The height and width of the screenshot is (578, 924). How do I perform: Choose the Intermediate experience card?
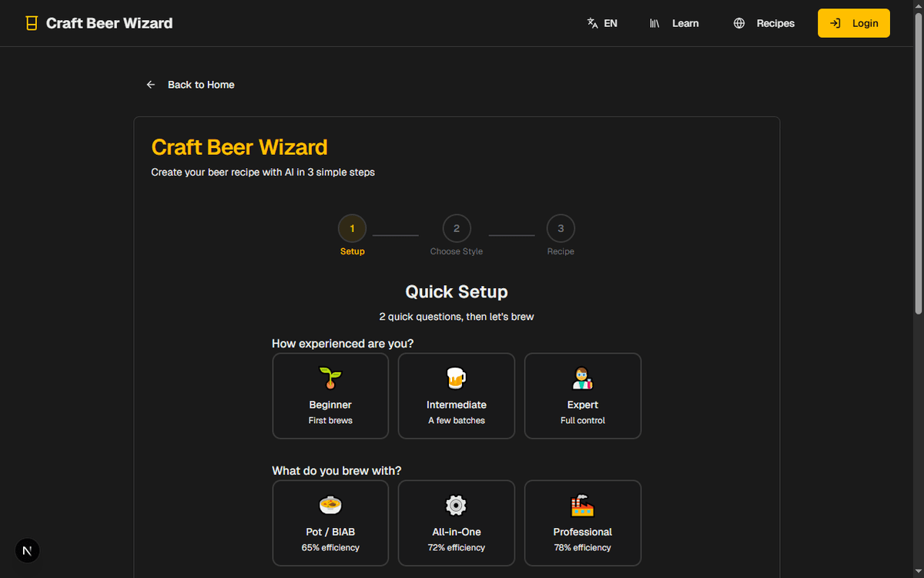pos(457,396)
